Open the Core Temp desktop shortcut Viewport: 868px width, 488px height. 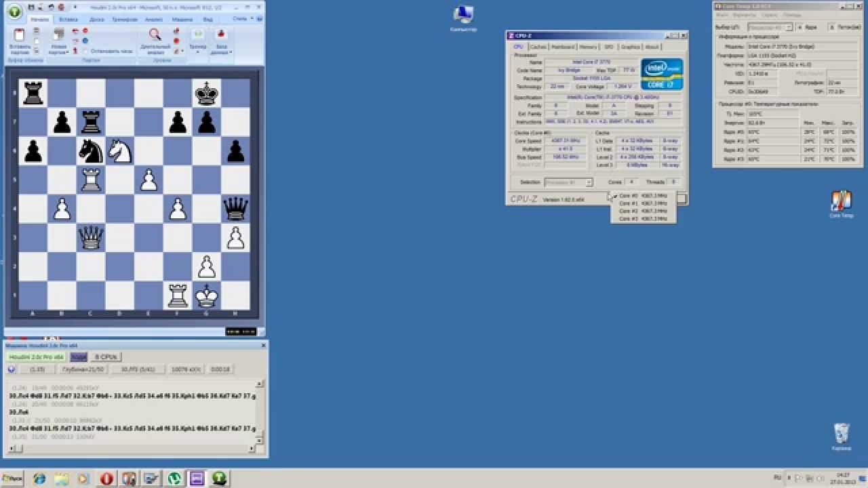842,204
